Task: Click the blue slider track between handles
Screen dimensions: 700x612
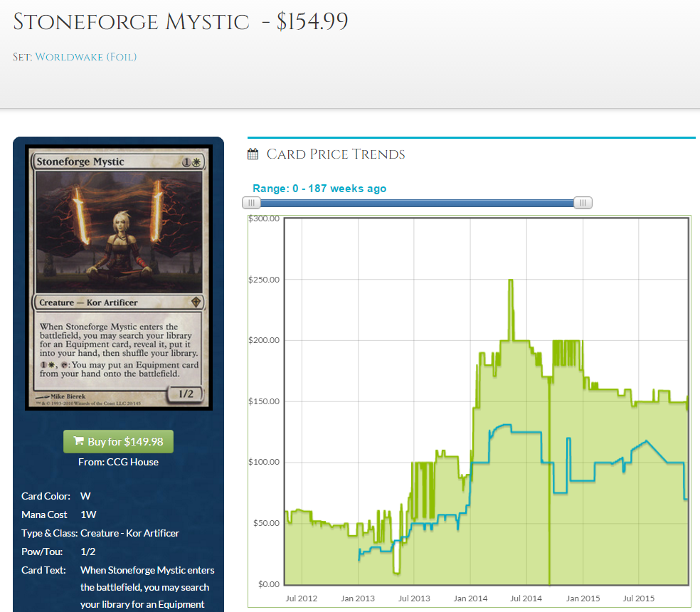Action: click(417, 203)
